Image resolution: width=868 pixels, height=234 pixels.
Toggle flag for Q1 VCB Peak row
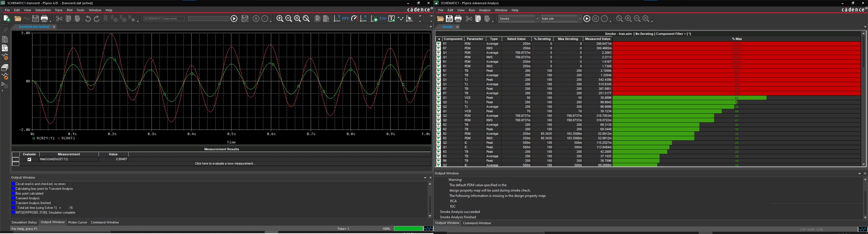click(x=438, y=111)
